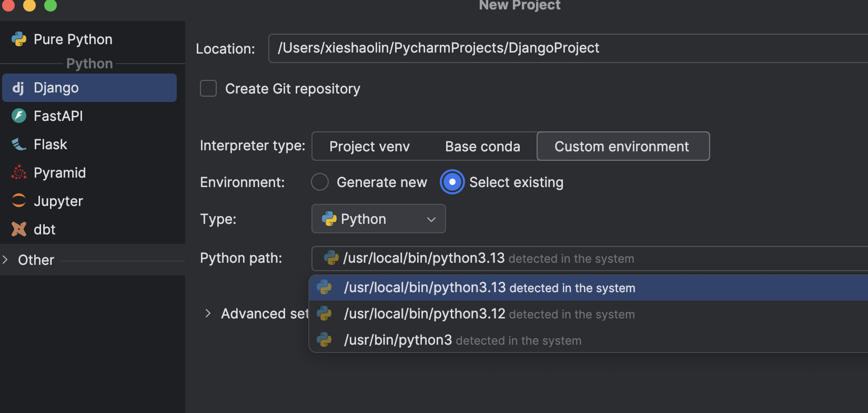Click the dbt icon
The width and height of the screenshot is (868, 413).
tap(19, 229)
